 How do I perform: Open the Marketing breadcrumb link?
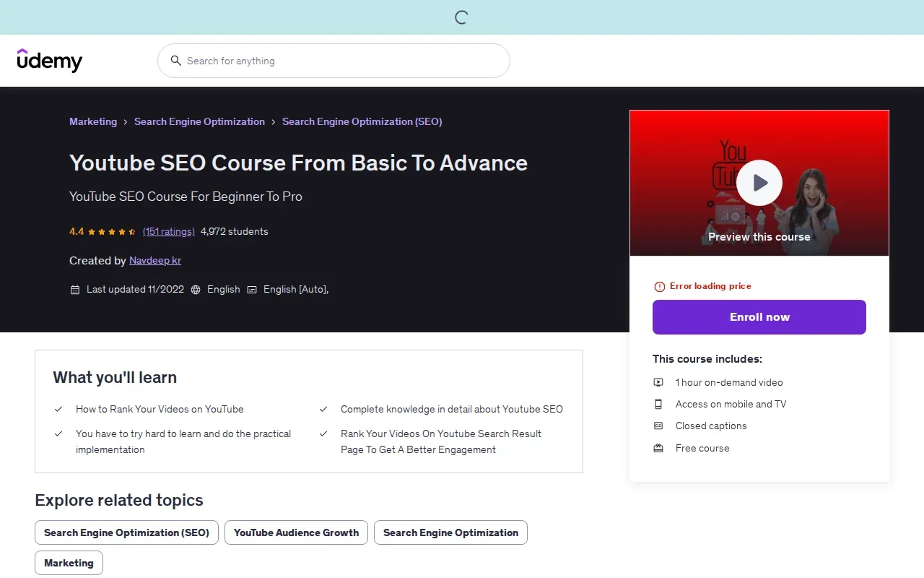click(x=93, y=121)
